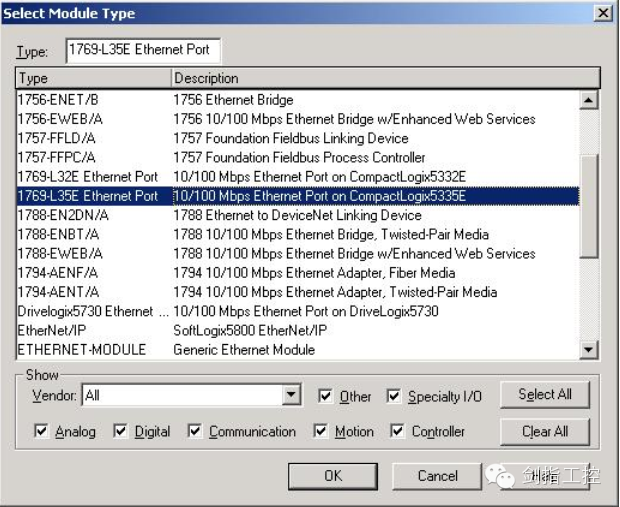
Task: Toggle the Other checkbox
Action: click(326, 397)
